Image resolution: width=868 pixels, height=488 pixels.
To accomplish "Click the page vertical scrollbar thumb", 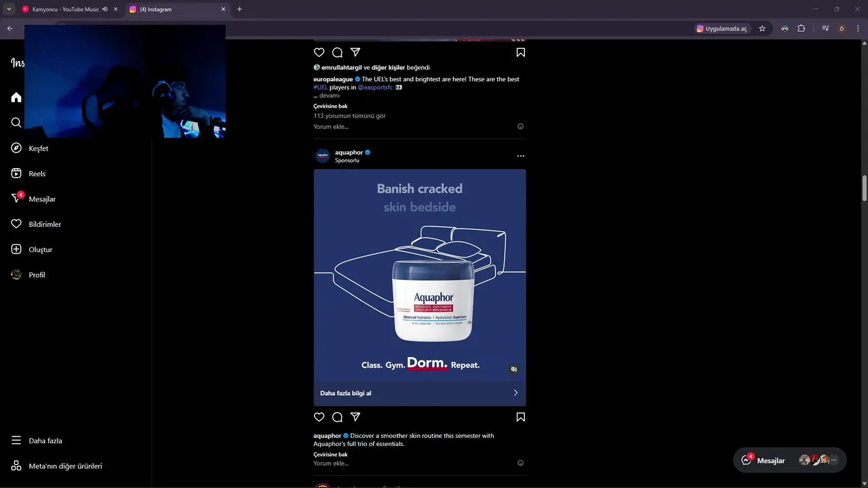I will tap(865, 188).
